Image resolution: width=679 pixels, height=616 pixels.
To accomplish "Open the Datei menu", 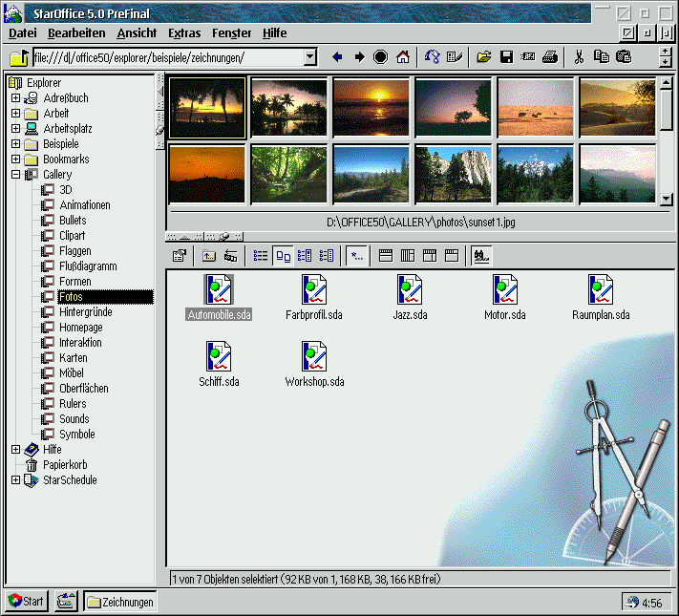I will tap(23, 32).
